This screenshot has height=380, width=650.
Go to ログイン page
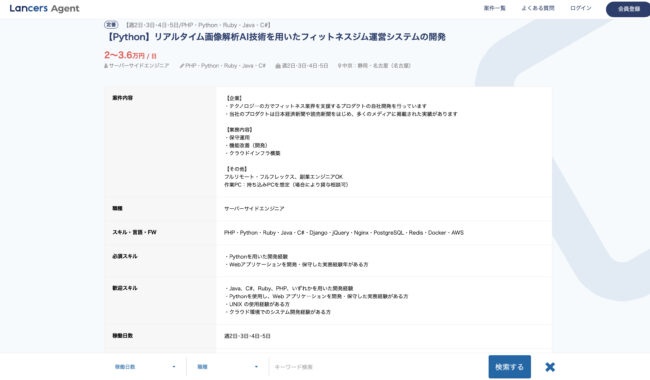point(580,8)
